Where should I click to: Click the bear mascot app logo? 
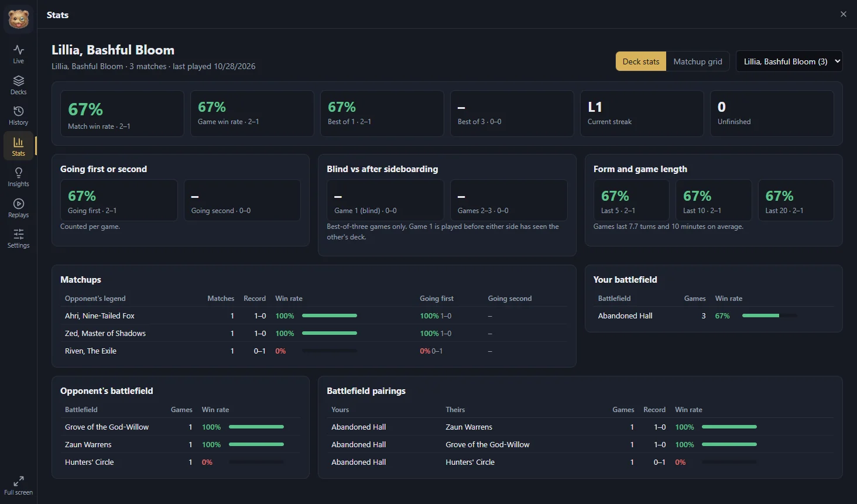[x=19, y=19]
